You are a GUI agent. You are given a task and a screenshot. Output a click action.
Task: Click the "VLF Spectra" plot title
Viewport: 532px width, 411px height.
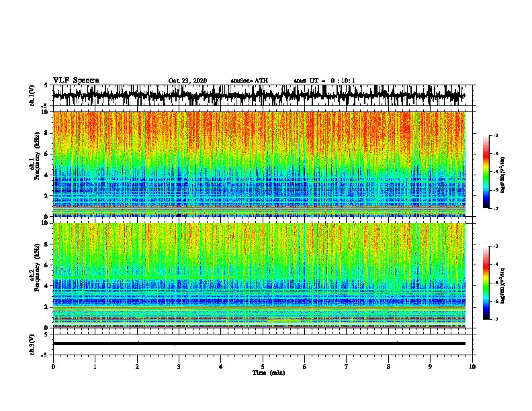(x=76, y=81)
